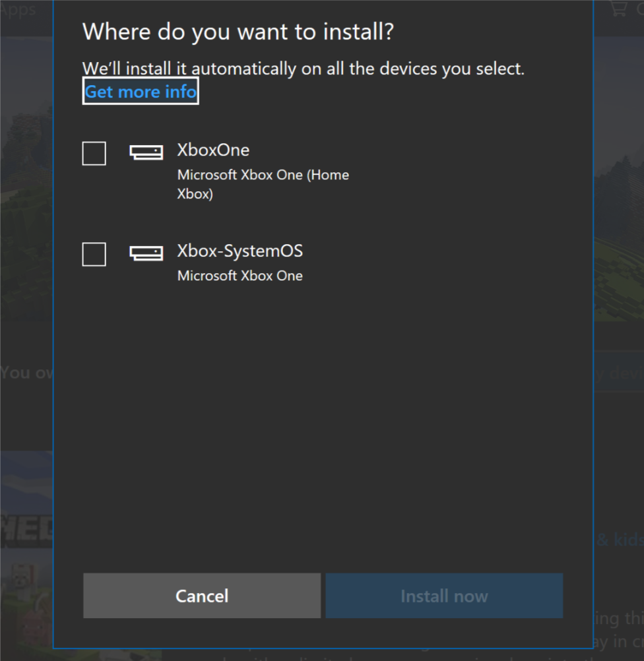
Task: Select the XboxOne device name
Action: (213, 150)
